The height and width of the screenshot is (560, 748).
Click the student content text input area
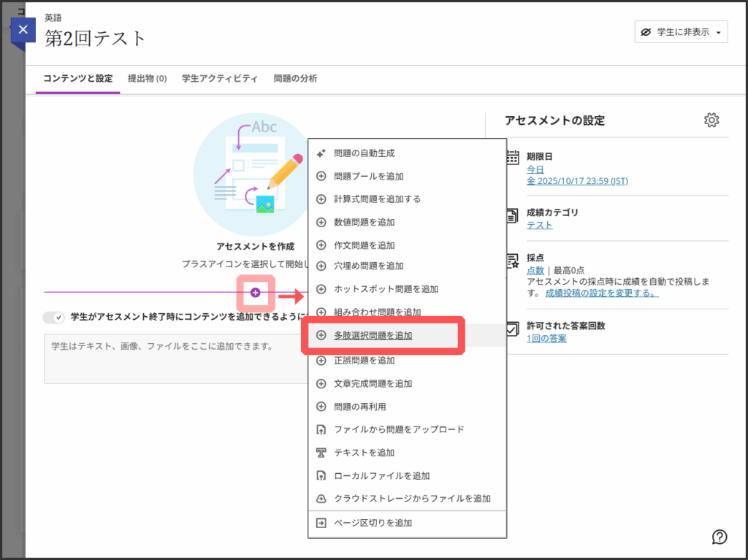[175, 359]
